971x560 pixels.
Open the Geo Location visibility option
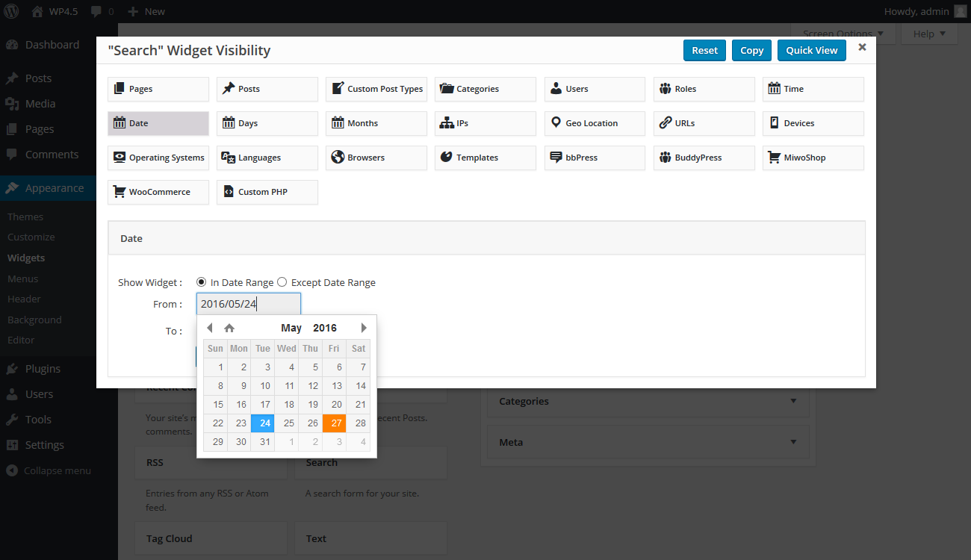coord(595,123)
